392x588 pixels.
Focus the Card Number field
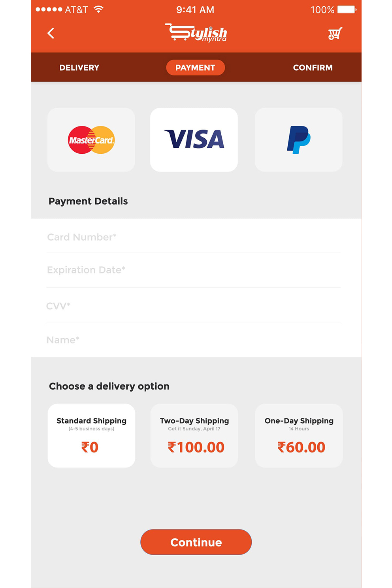click(x=194, y=237)
